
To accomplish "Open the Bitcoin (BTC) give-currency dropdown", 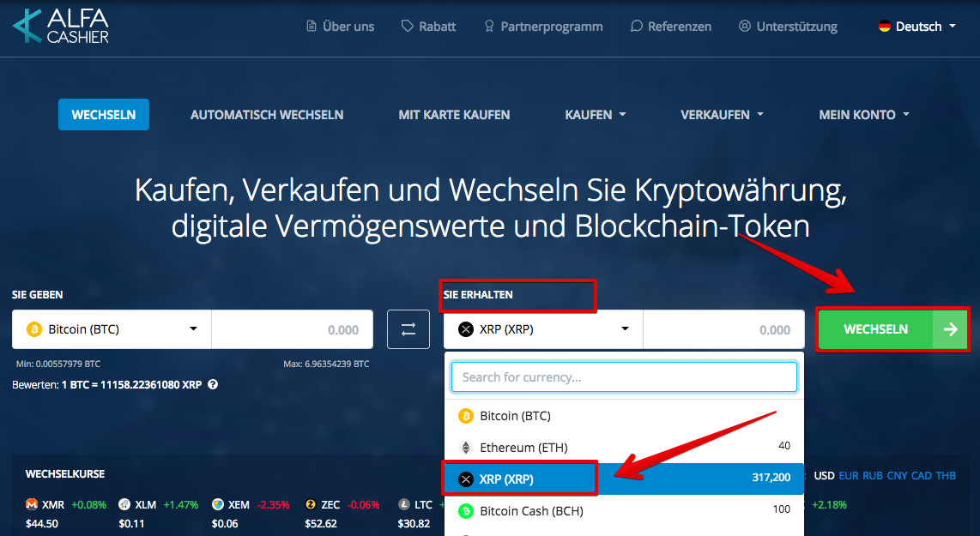I will pyautogui.click(x=112, y=329).
